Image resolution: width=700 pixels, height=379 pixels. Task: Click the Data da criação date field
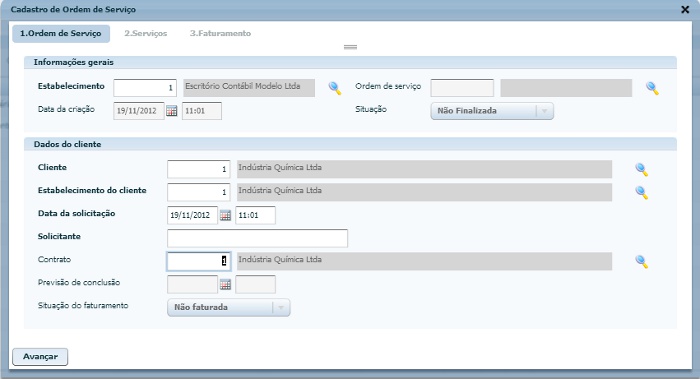tap(139, 111)
